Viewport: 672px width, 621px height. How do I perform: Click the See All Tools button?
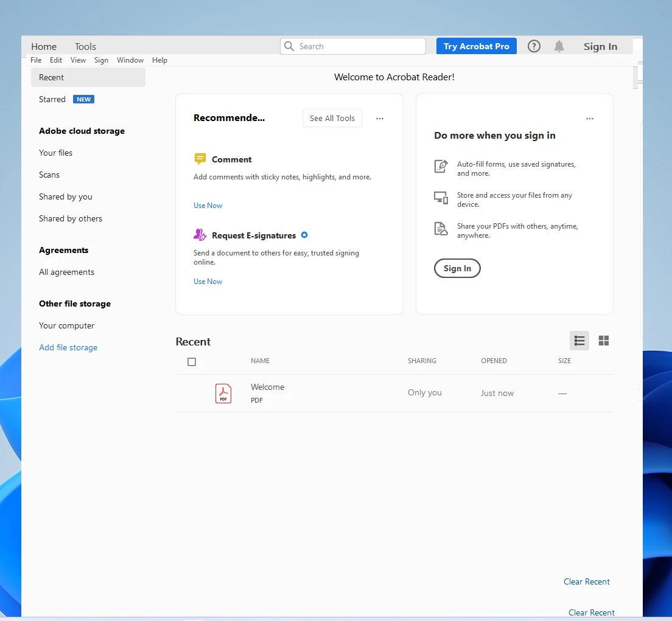tap(332, 118)
